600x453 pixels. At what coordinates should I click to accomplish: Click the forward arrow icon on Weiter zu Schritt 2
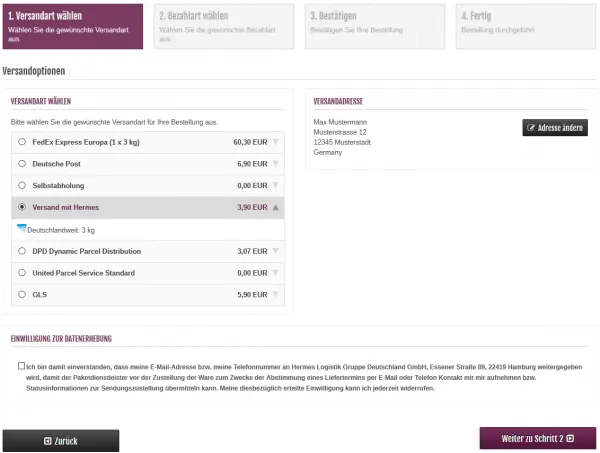point(569,439)
